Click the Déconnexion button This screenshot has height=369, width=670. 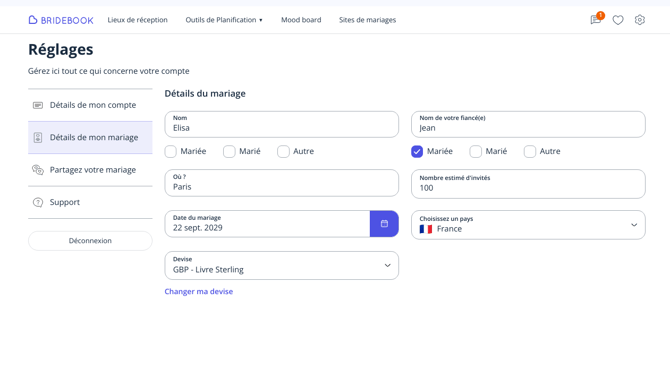pyautogui.click(x=90, y=241)
